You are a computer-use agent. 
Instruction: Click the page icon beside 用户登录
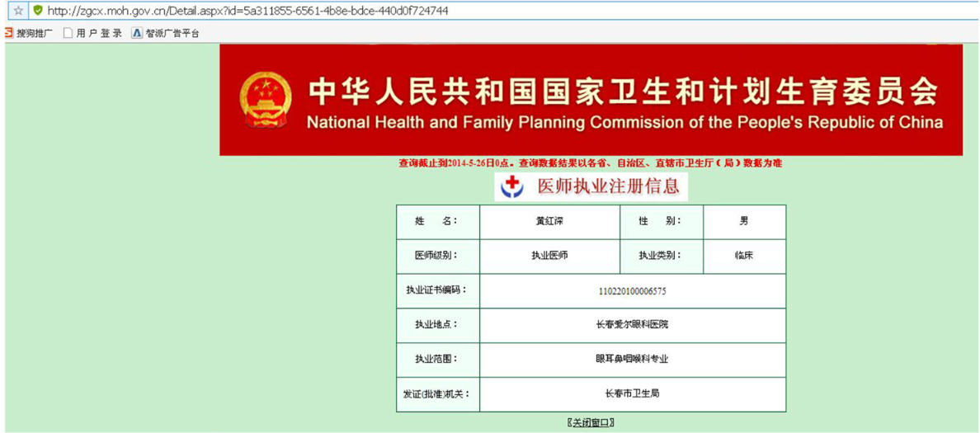pos(68,34)
